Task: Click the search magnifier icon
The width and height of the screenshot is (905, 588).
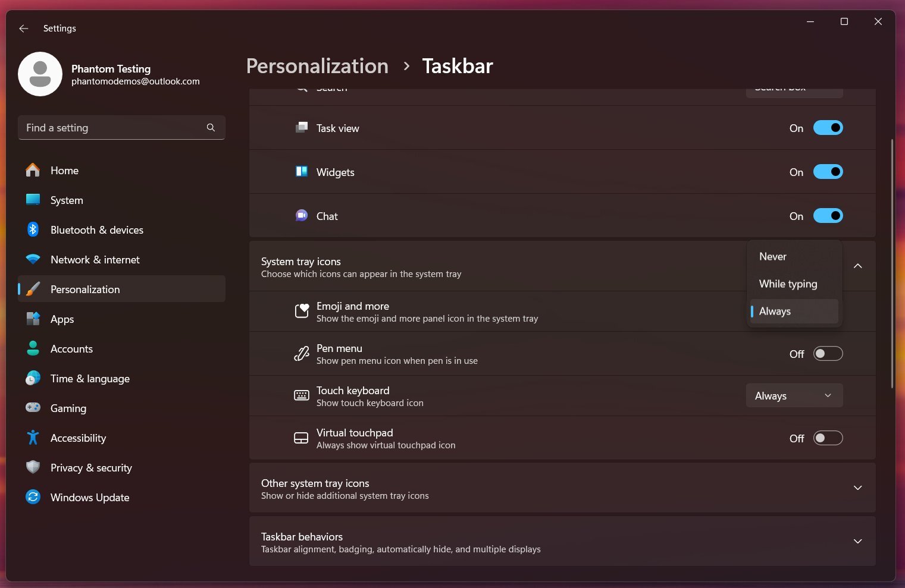Action: (x=211, y=128)
